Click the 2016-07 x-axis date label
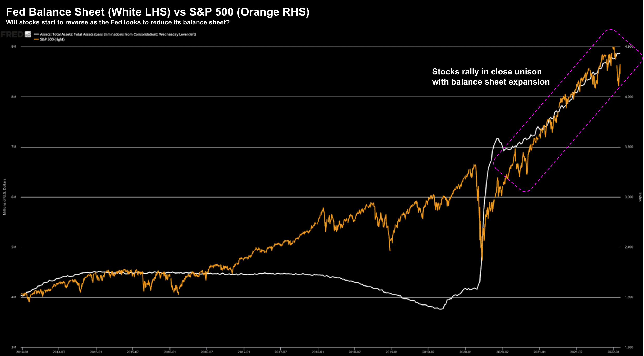Image resolution: width=644 pixels, height=356 pixels. [207, 352]
